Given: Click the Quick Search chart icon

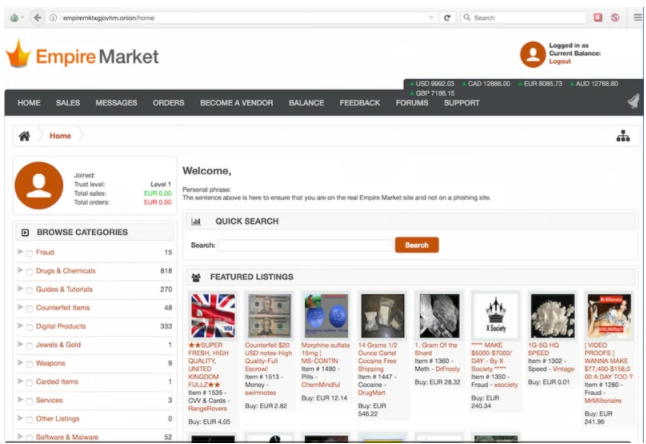Looking at the screenshot, I should [x=196, y=222].
